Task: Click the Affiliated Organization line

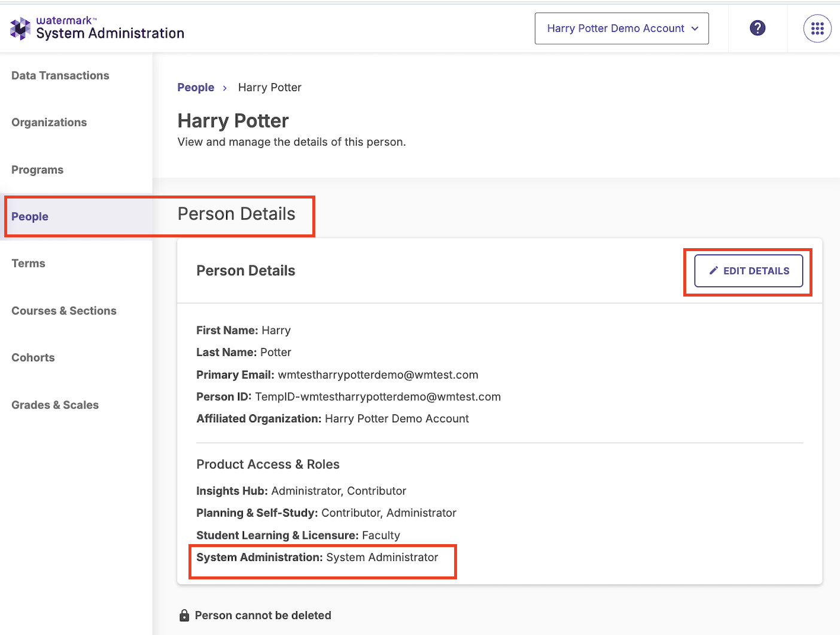Action: tap(333, 419)
